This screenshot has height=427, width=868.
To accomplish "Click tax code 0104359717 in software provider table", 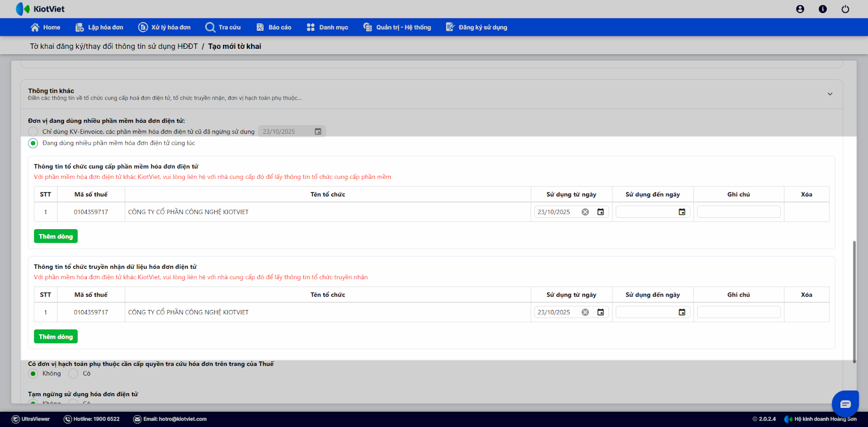I will click(91, 212).
